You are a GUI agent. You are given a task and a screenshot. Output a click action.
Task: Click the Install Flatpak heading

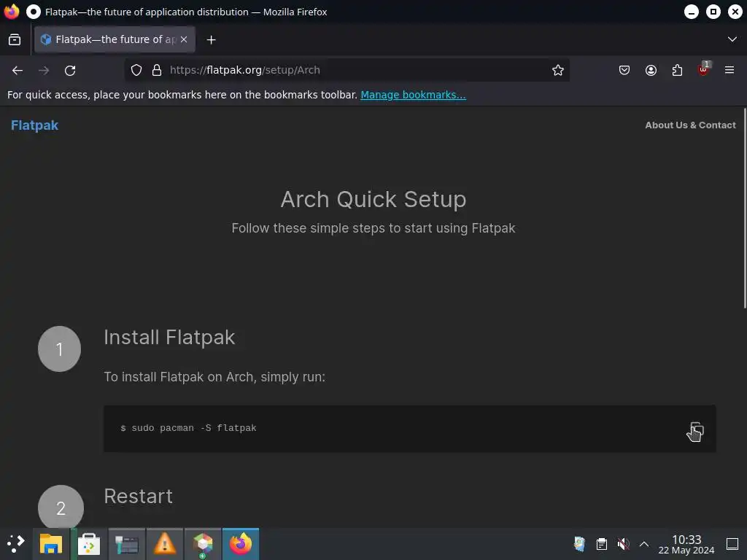pos(169,338)
